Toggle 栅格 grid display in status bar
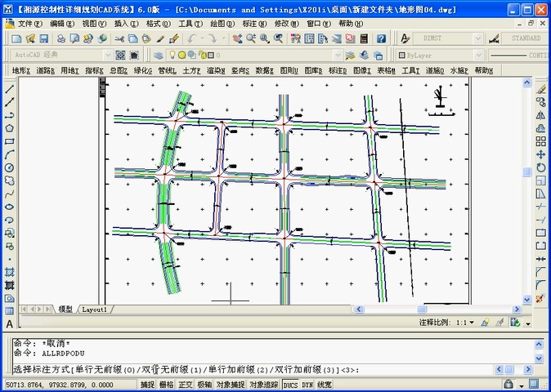551x392 pixels. [x=166, y=385]
